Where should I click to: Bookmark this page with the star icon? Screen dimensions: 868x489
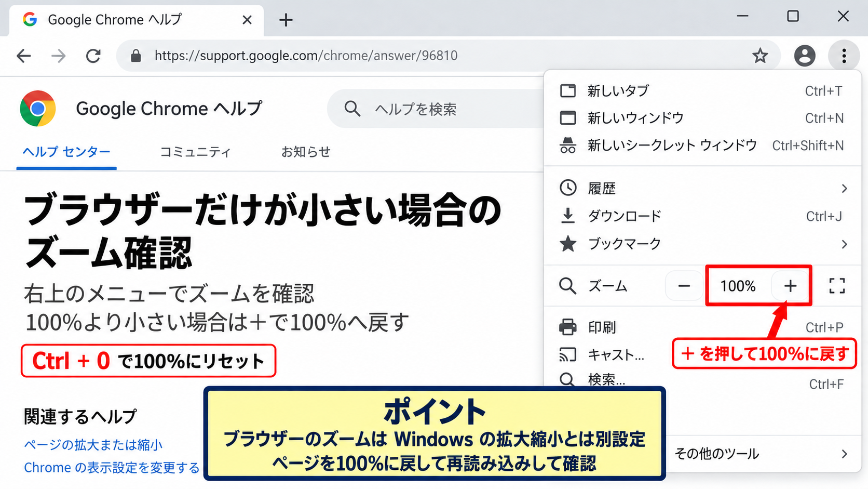[760, 55]
